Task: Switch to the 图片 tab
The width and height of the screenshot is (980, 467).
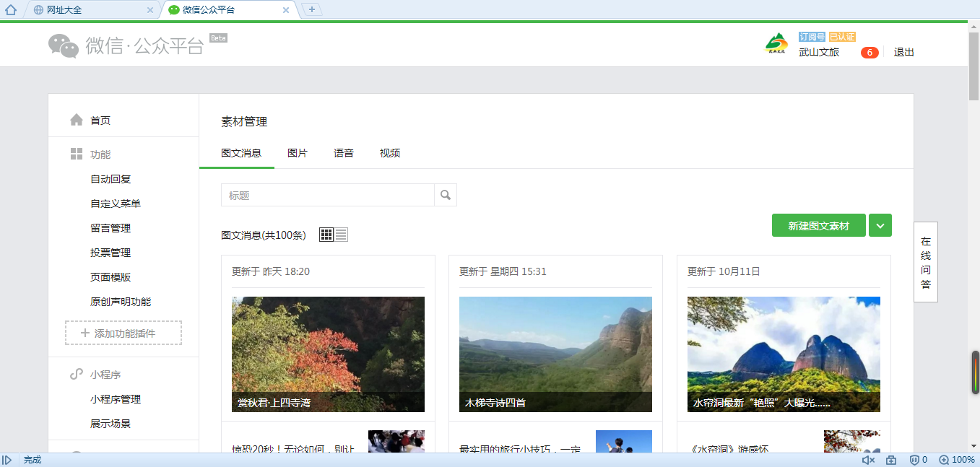Action: pyautogui.click(x=298, y=152)
